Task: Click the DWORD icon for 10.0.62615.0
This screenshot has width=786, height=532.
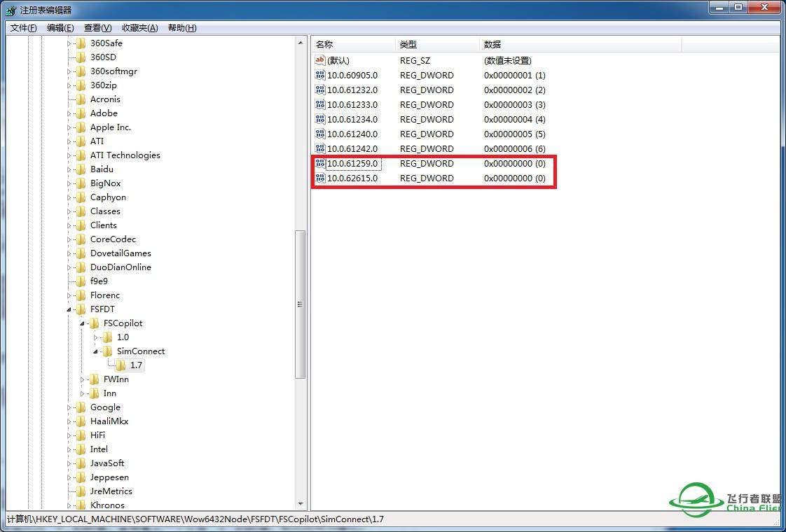Action: pos(320,178)
